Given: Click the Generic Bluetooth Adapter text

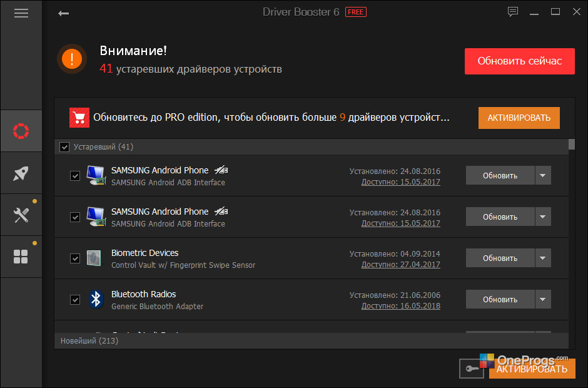Looking at the screenshot, I should [157, 307].
